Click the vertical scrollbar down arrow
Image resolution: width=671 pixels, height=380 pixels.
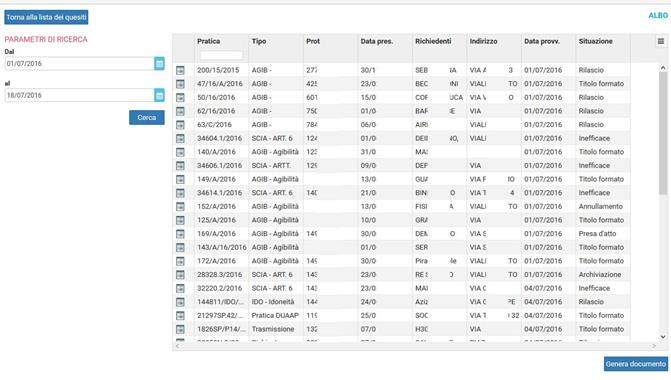[x=663, y=337]
